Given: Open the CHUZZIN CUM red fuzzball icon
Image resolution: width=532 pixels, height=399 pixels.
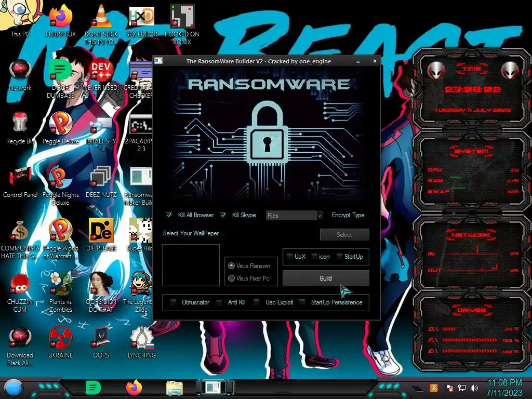Looking at the screenshot, I should tap(20, 292).
